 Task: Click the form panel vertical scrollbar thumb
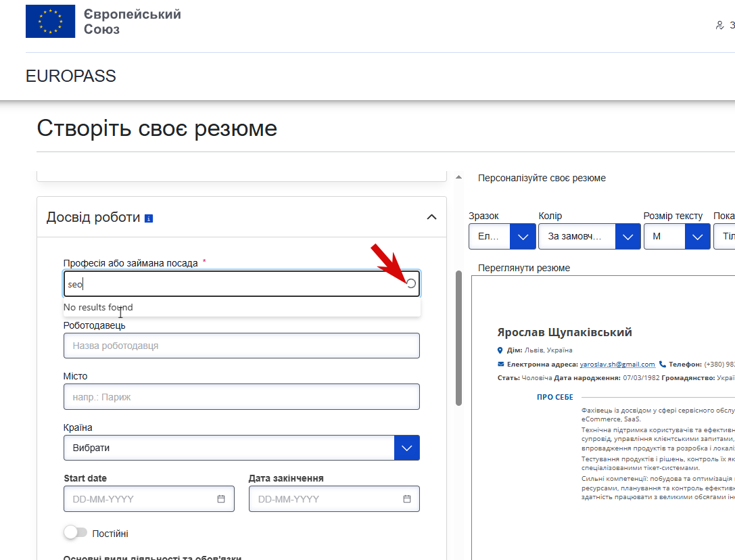click(x=459, y=337)
